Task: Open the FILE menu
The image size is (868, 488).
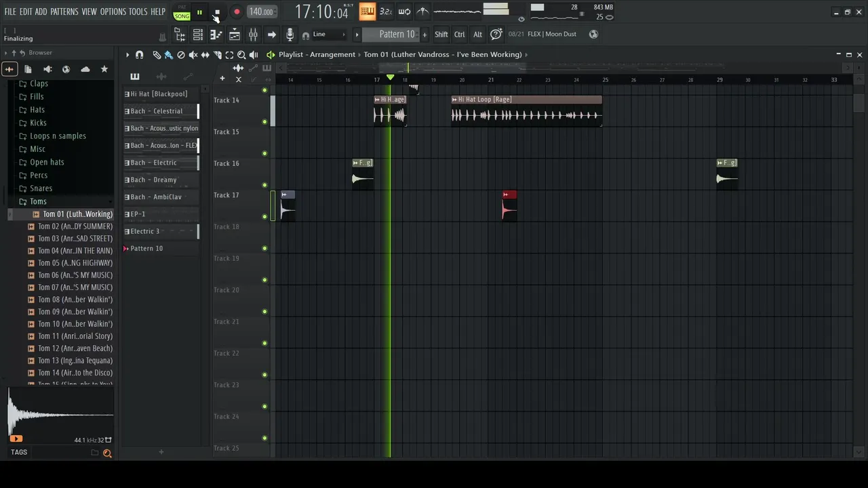Action: click(10, 12)
